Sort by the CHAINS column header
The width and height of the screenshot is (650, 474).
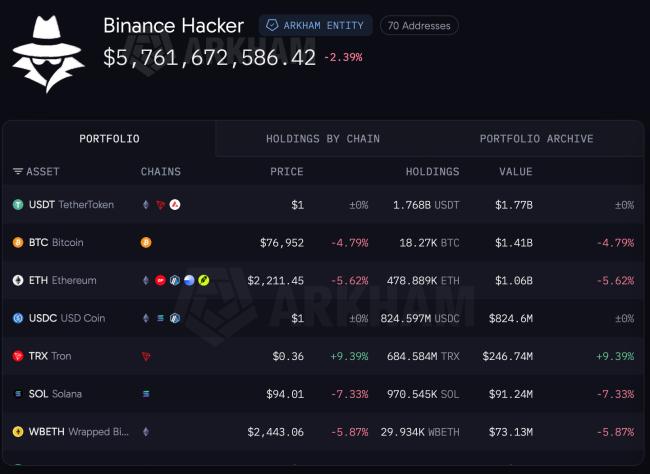[161, 171]
